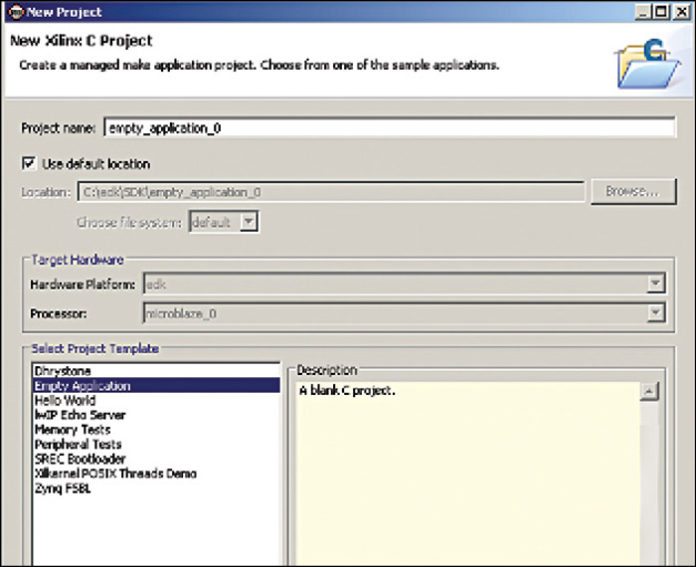
Task: Open the Processor dropdown list
Action: pos(655,313)
